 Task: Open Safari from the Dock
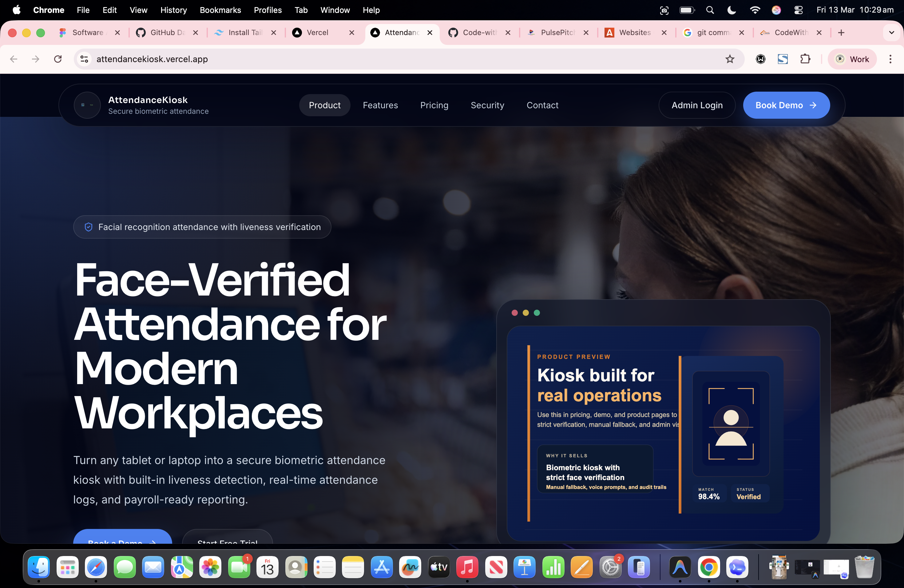pyautogui.click(x=96, y=567)
